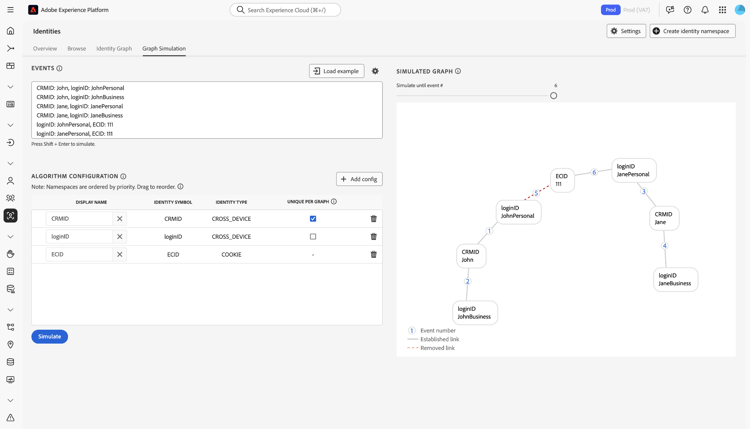Open the hamburger navigation menu
750x429 pixels.
[x=10, y=10]
